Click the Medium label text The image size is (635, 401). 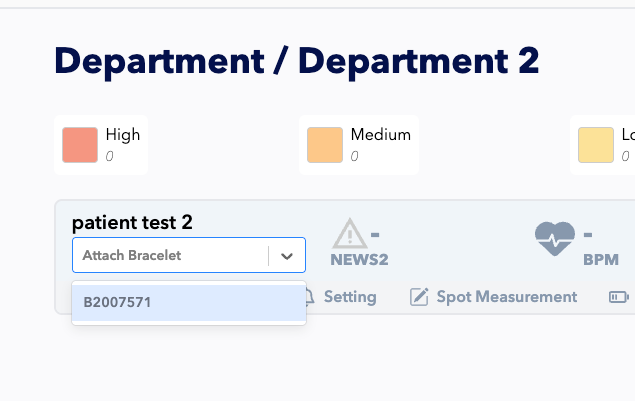click(381, 134)
